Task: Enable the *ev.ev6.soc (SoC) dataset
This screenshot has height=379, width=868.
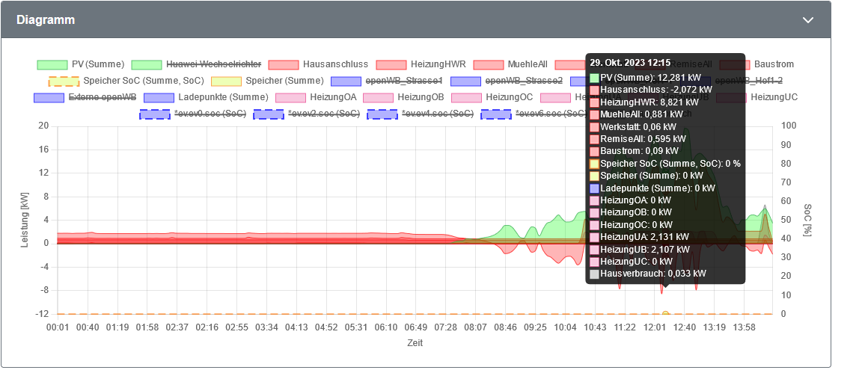Action: coord(534,114)
